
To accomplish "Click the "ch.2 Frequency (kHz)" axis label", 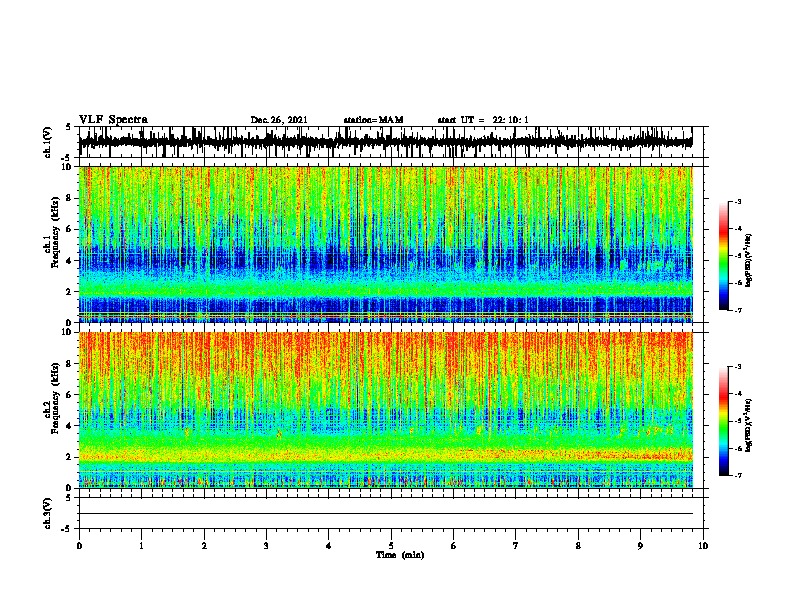I will [x=53, y=400].
